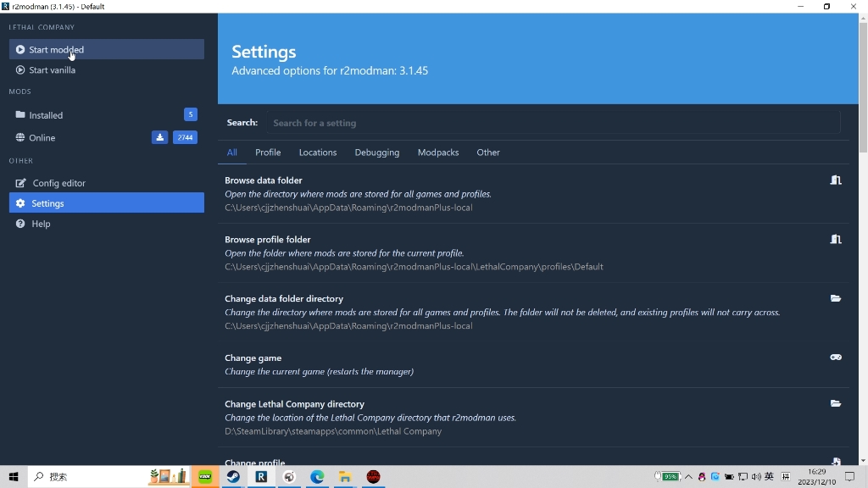Image resolution: width=868 pixels, height=488 pixels.
Task: Click the Browse profile folder title
Action: 267,240
